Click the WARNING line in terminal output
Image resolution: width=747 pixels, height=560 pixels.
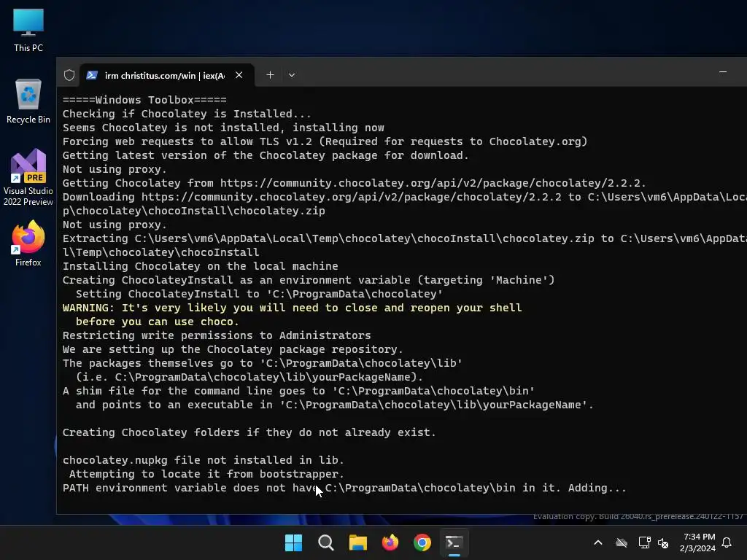pyautogui.click(x=292, y=308)
